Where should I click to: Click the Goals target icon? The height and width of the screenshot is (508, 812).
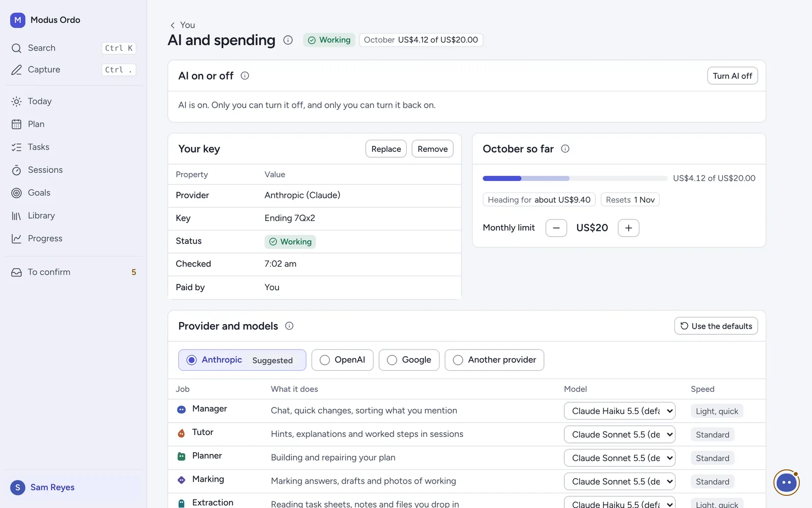(x=17, y=193)
